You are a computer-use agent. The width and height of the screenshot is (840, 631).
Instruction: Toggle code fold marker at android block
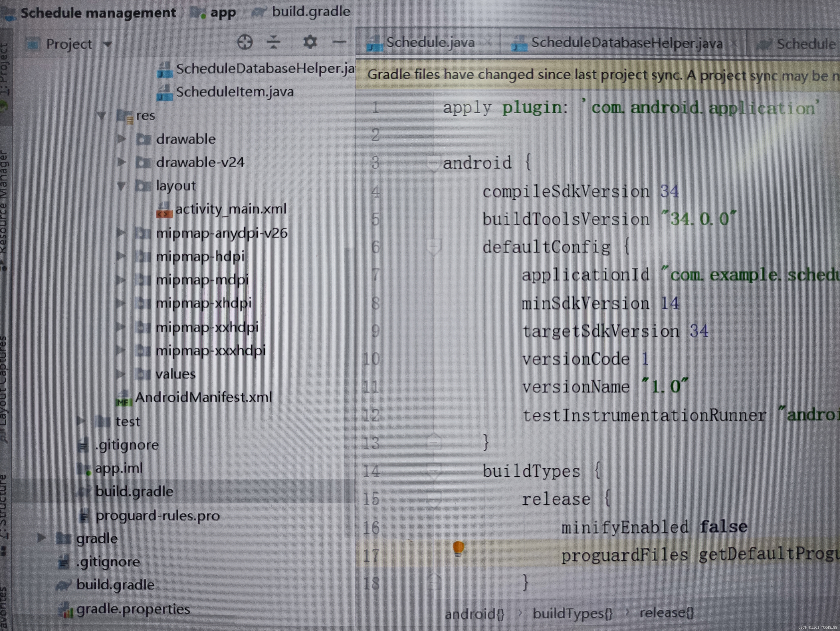(433, 163)
